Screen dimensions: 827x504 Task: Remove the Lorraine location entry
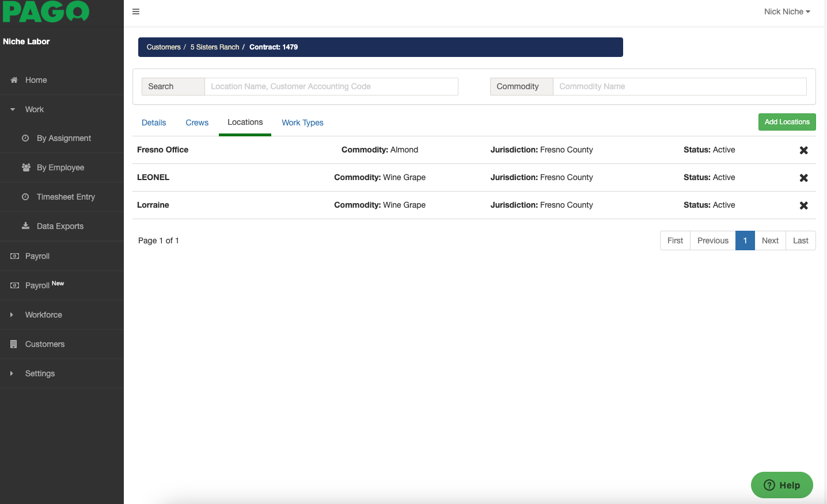pos(803,205)
